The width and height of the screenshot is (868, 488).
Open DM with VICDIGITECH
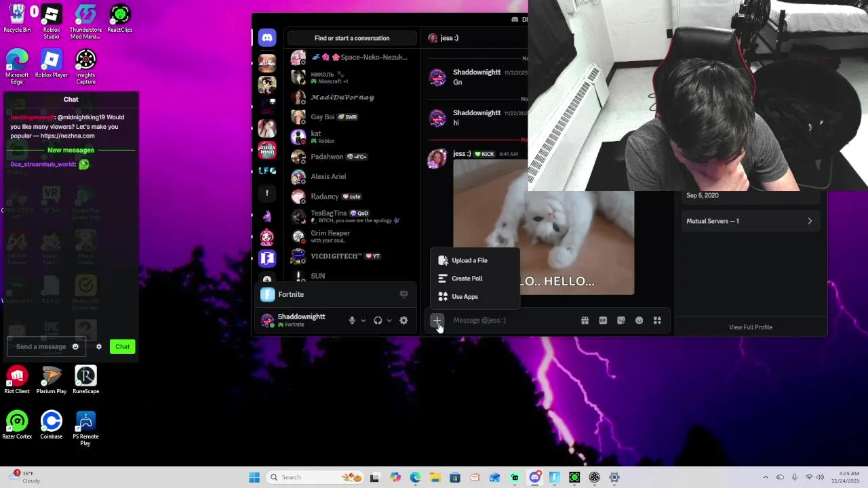[353, 256]
